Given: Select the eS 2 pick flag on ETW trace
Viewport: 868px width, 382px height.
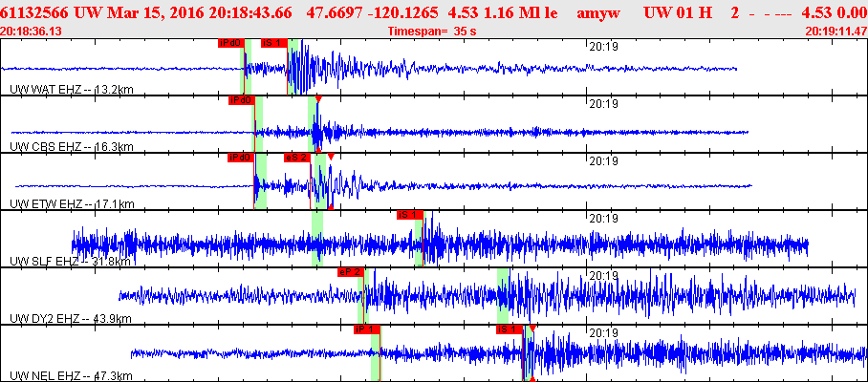Looking at the screenshot, I should click(x=296, y=158).
